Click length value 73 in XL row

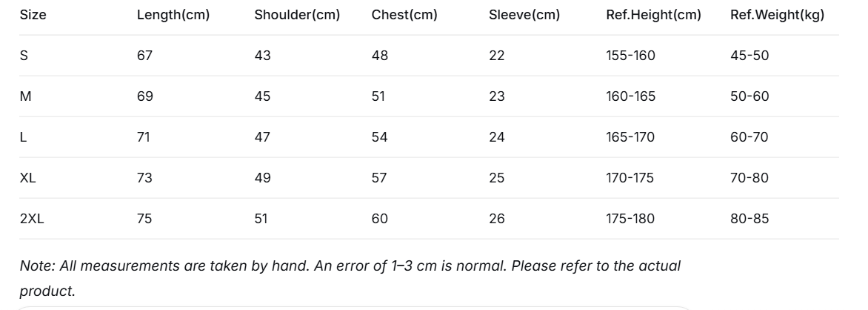(x=144, y=178)
